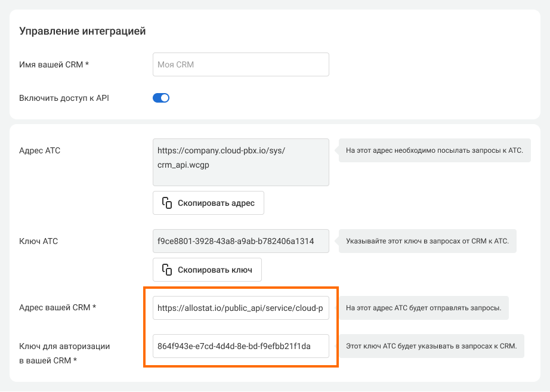Focus the Имя вашей CRM input field
Image resolution: width=550 pixels, height=392 pixels.
pyautogui.click(x=240, y=64)
